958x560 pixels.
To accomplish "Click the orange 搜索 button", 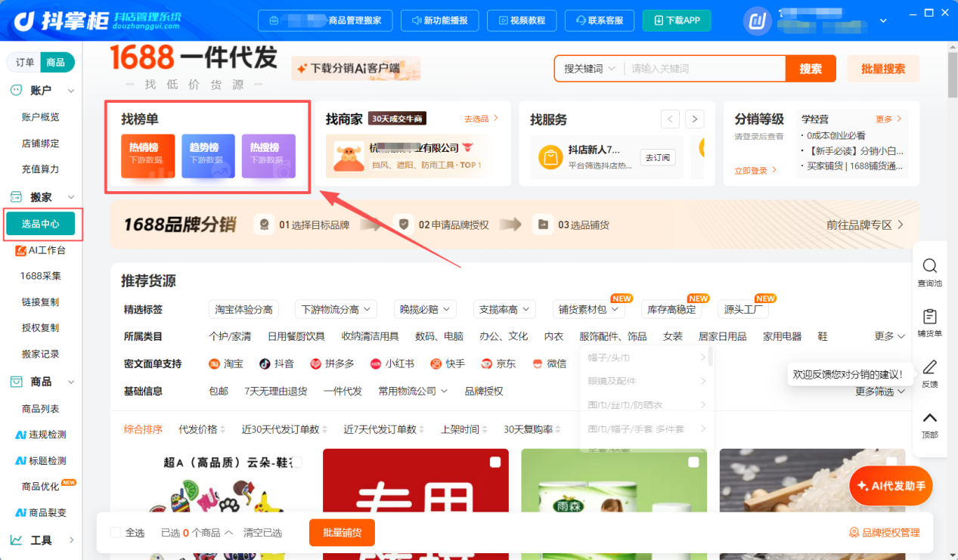I will 811,69.
